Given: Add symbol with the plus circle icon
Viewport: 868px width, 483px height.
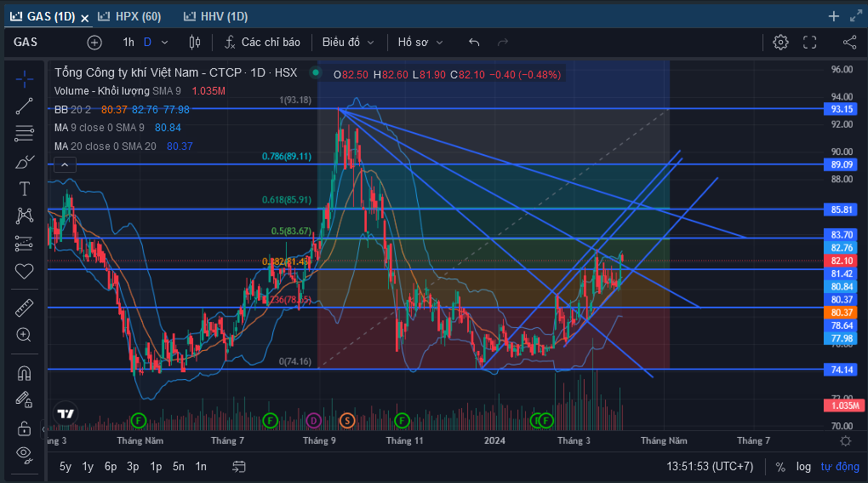Looking at the screenshot, I should point(94,42).
